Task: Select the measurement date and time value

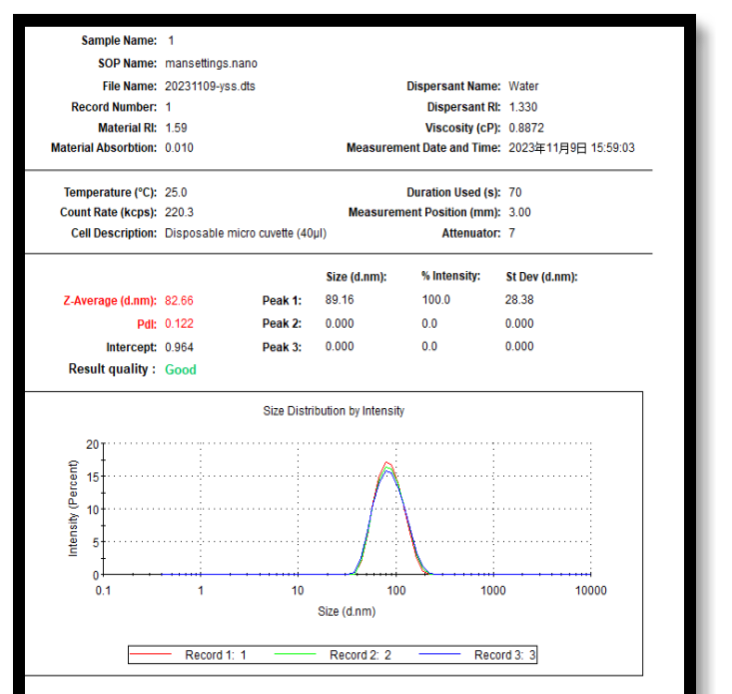Action: pyautogui.click(x=571, y=148)
